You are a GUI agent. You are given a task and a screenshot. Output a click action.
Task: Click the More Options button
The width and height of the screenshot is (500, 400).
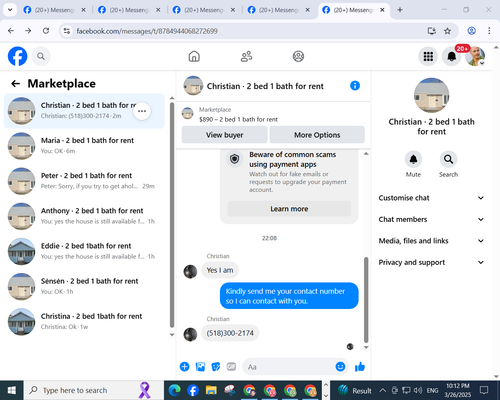(317, 135)
